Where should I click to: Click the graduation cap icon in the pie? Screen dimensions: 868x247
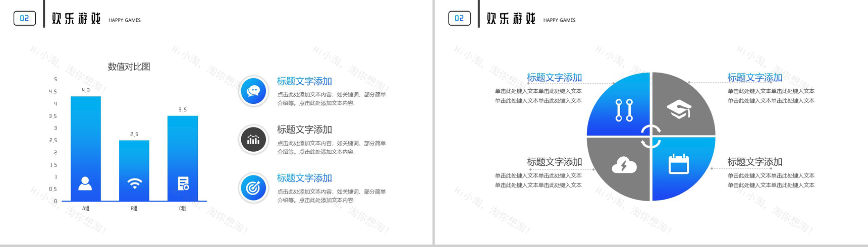click(679, 109)
